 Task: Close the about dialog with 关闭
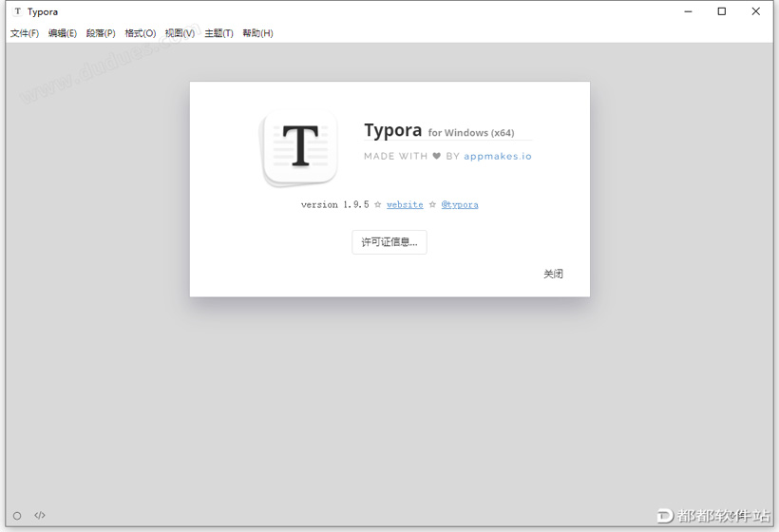coord(553,274)
